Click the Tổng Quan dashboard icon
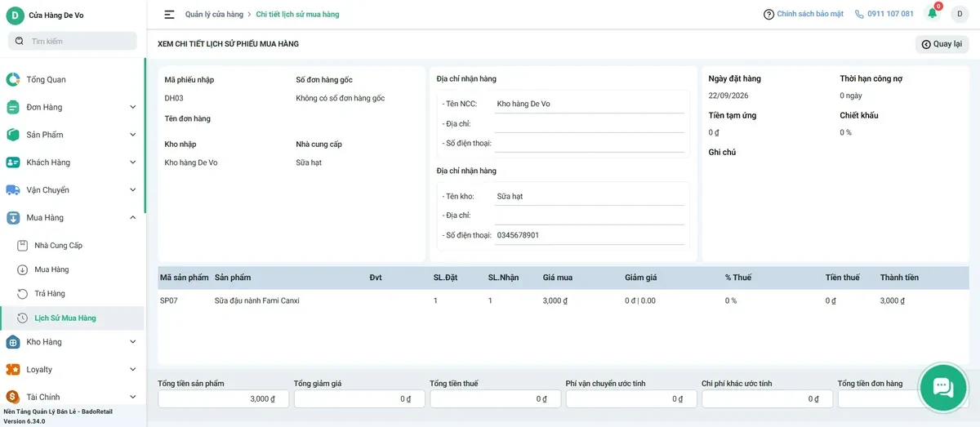This screenshot has width=980, height=427. tap(13, 79)
